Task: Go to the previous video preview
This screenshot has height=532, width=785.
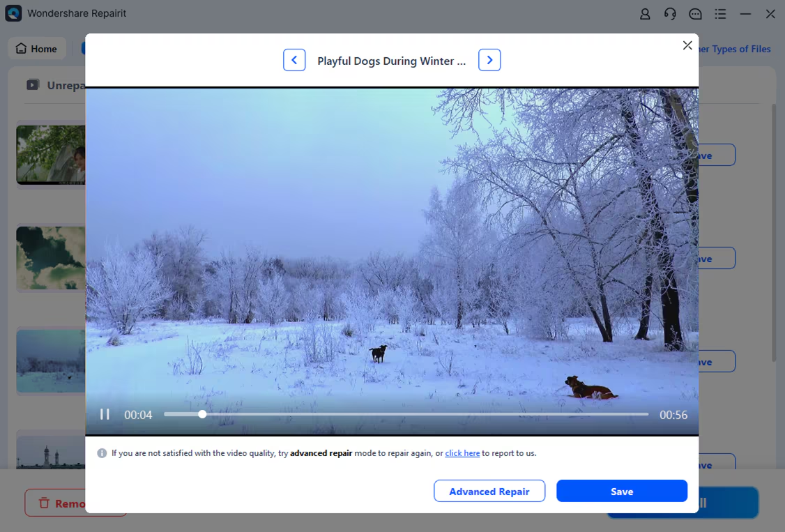Action: click(x=294, y=61)
